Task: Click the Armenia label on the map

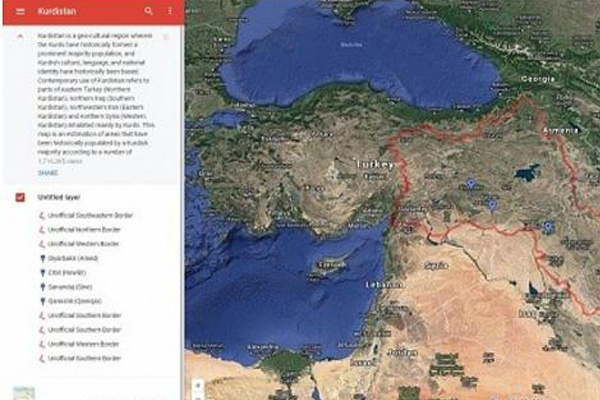Action: pos(560,131)
